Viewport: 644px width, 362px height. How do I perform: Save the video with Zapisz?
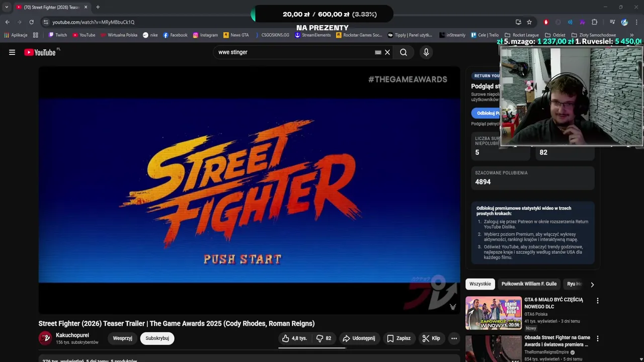[x=398, y=338]
